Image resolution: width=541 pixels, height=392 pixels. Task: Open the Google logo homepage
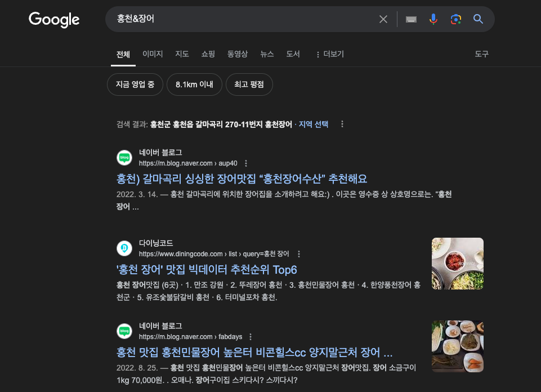pyautogui.click(x=54, y=19)
